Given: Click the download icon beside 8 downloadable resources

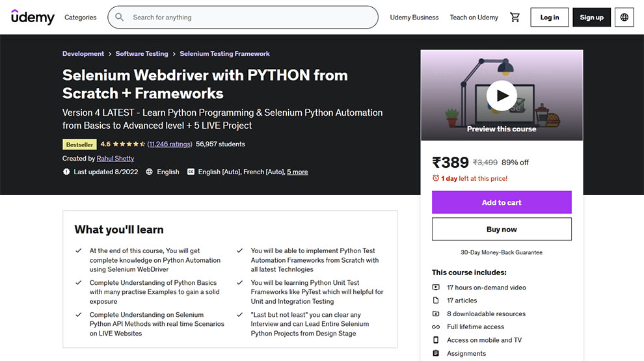Looking at the screenshot, I should [x=436, y=314].
